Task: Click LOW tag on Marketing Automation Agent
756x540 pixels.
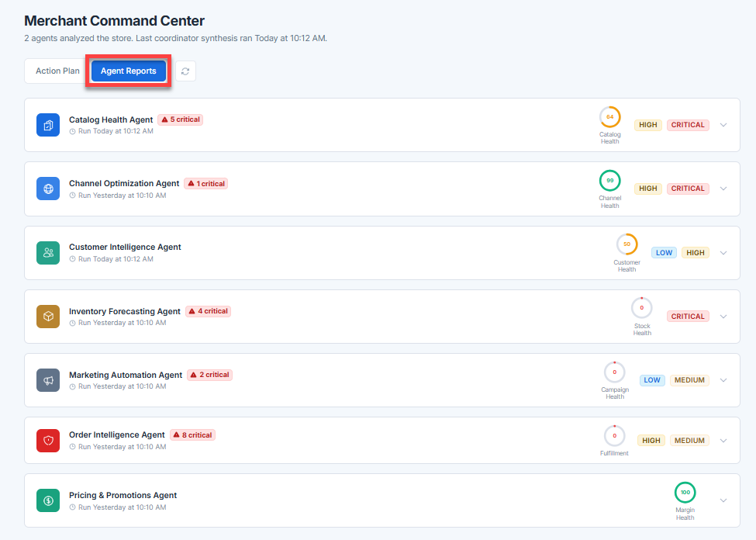Action: (x=652, y=380)
